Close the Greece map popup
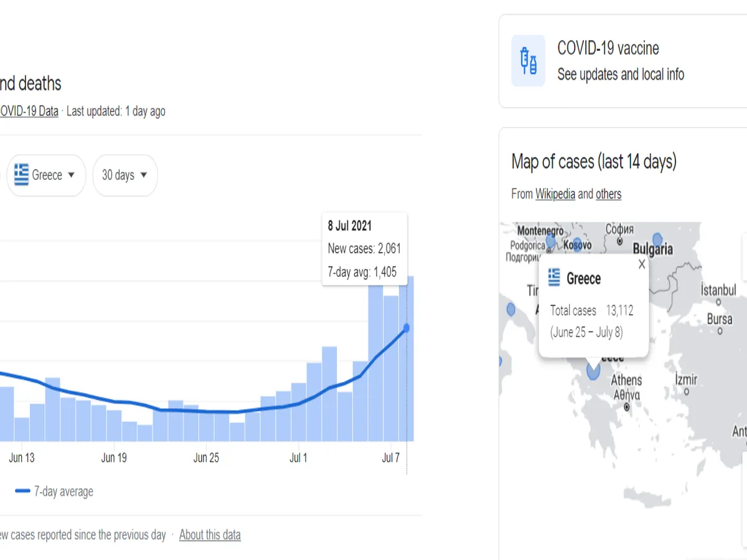The height and width of the screenshot is (560, 747). pos(642,264)
